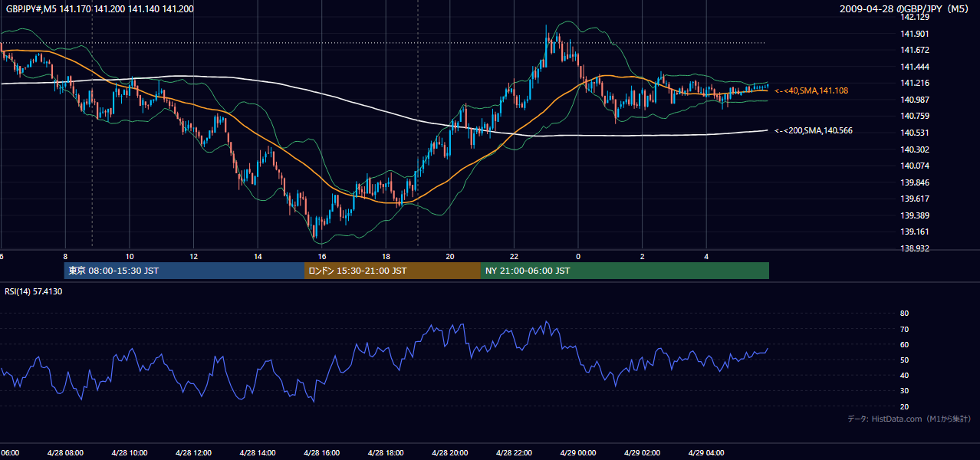Click the RSI 30 level label
This screenshot has height=460, width=980.
(x=904, y=391)
